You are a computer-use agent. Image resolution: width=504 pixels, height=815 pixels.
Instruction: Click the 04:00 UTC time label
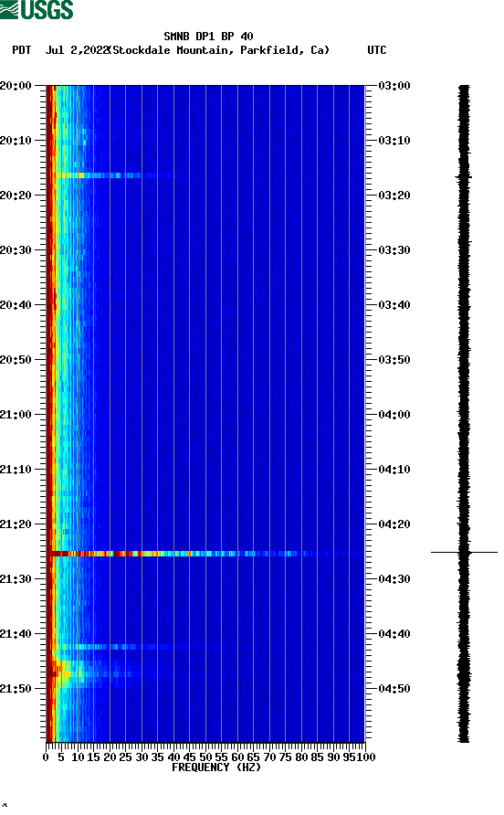(x=394, y=415)
